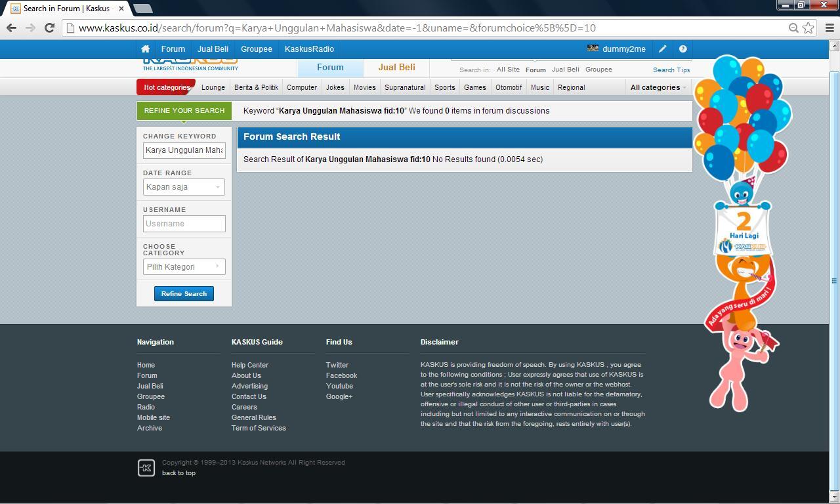The image size is (840, 504).
Task: Select Forum search scope
Action: click(535, 70)
